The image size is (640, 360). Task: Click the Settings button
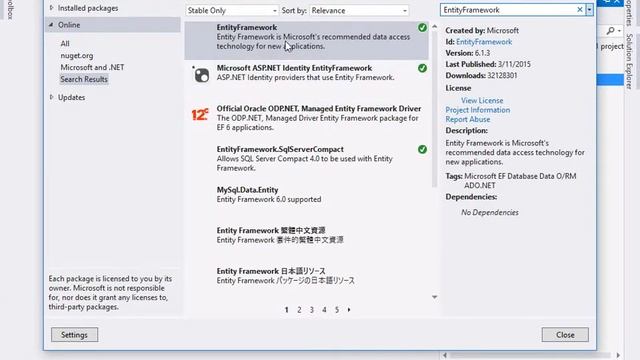point(74,335)
